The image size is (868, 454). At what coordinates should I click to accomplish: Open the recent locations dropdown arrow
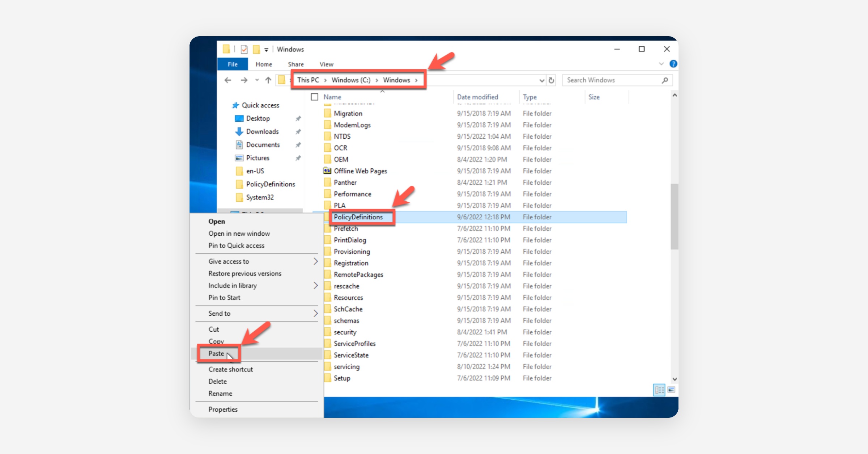click(257, 80)
